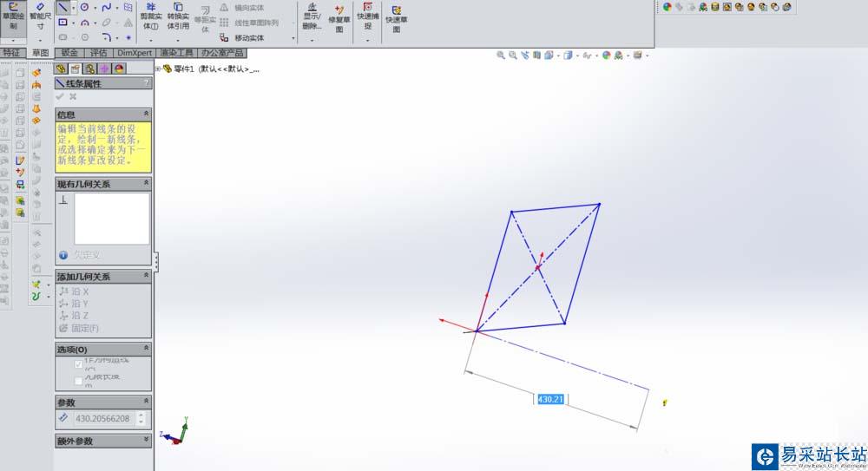Select the sketch Fillet tool
868x471 pixels.
point(106,37)
